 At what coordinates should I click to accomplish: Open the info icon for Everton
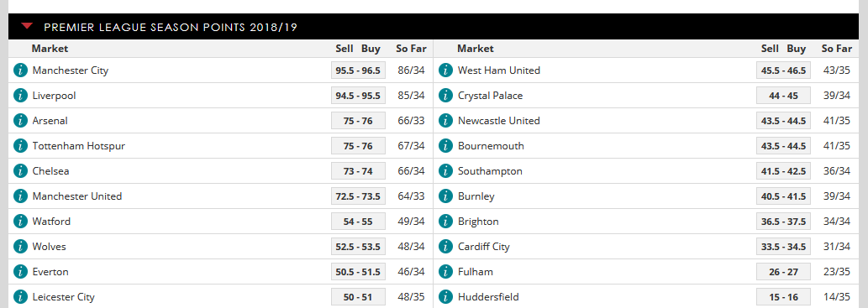click(x=20, y=272)
